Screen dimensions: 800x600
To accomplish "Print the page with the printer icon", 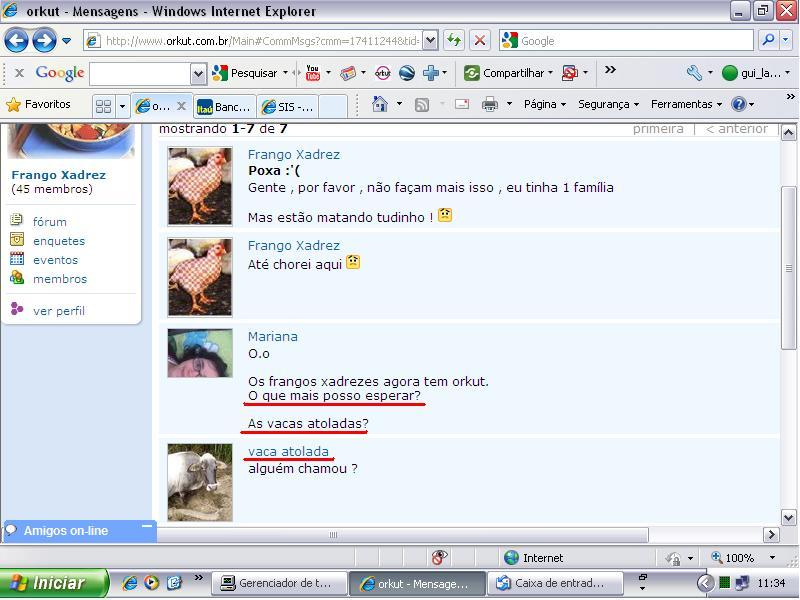I will (x=490, y=104).
